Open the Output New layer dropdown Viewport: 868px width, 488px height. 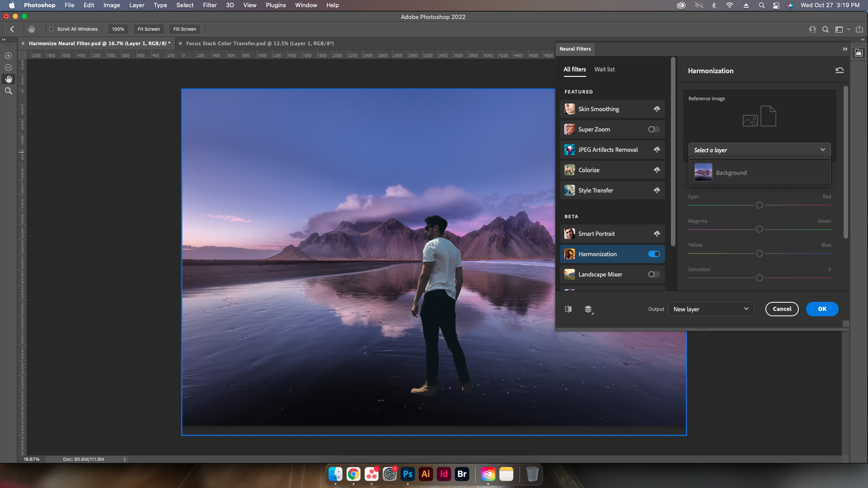click(711, 309)
